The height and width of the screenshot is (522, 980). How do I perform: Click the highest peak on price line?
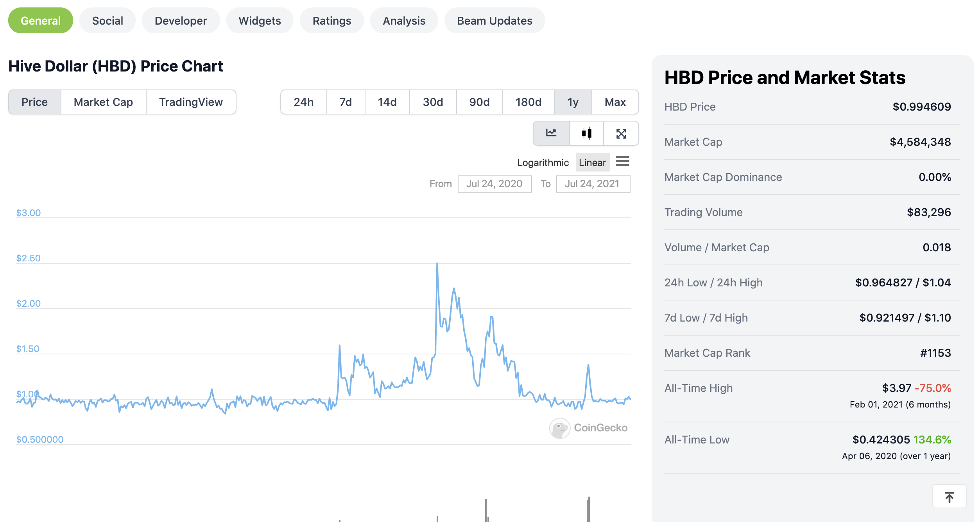pos(437,264)
